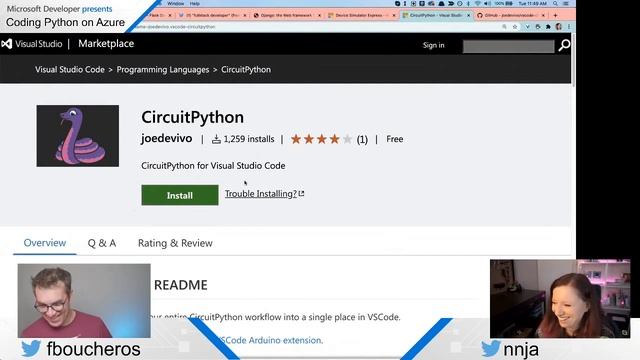Click the fboucheros Twitter bird icon
Screen dimensions: 640x360
pos(31,349)
